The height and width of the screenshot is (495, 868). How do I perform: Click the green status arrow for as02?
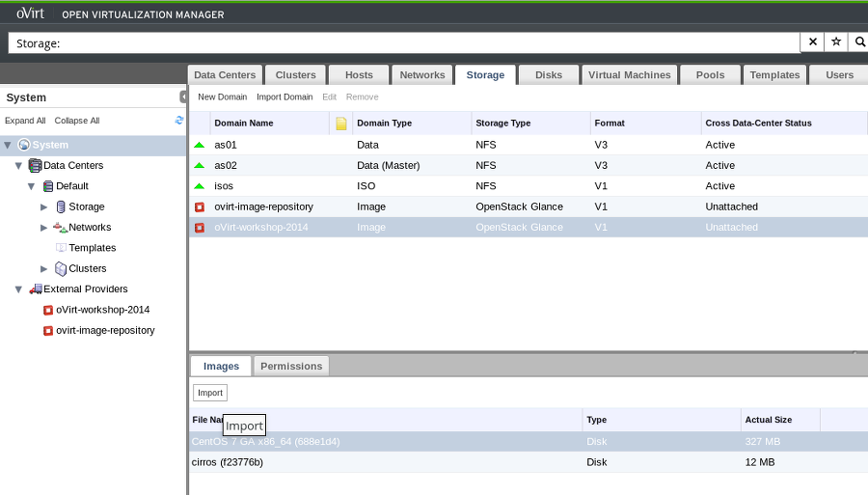[200, 166]
